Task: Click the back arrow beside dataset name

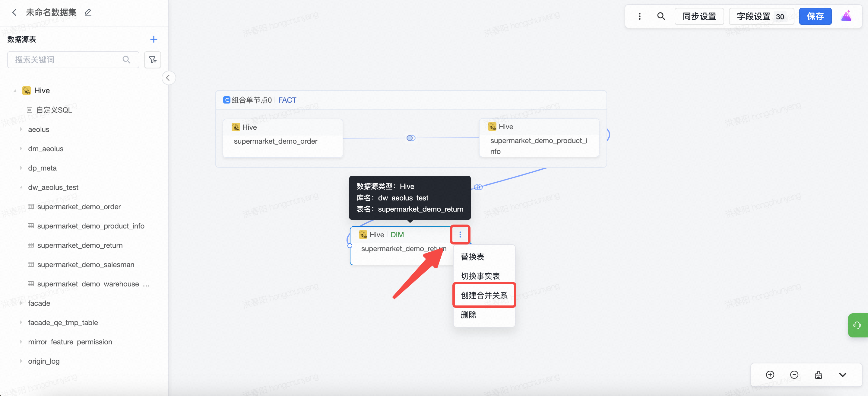Action: [x=14, y=12]
